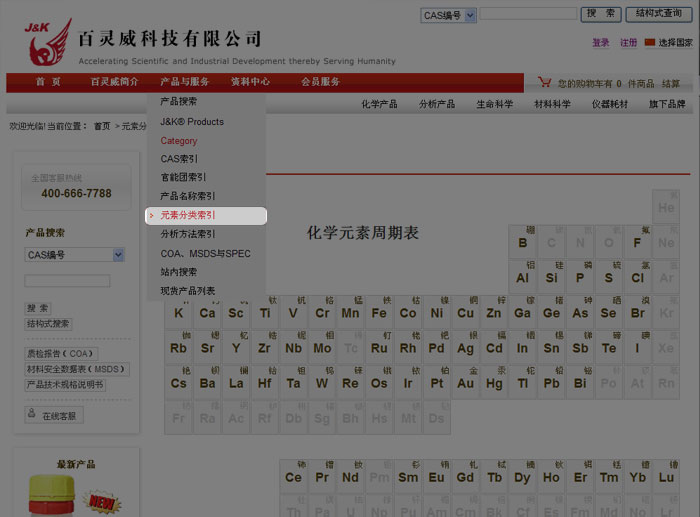
Task: Click the sidebar 搜索 button
Action: click(x=38, y=308)
